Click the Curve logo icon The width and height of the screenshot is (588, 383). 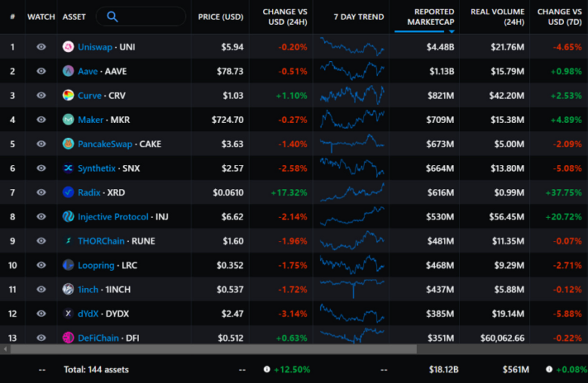coord(68,96)
